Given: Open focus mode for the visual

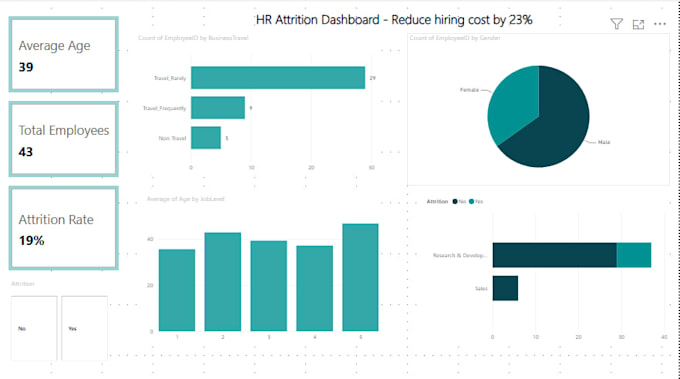Looking at the screenshot, I should tap(638, 24).
